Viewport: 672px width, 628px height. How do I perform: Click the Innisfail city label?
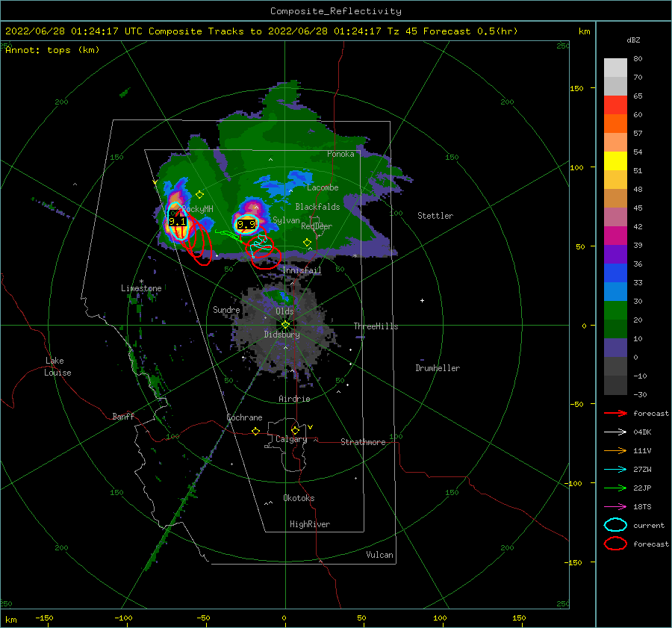pos(302,270)
